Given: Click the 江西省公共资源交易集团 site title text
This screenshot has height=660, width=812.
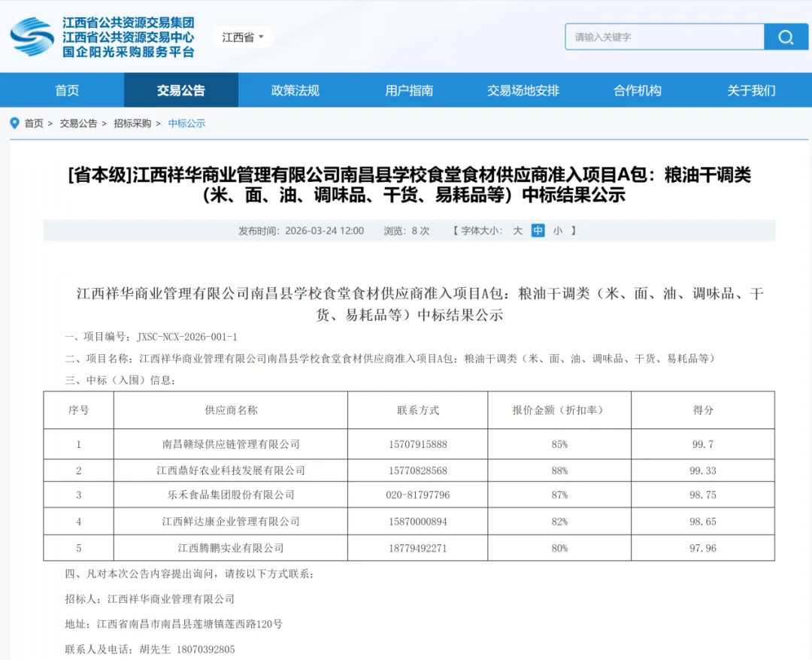Looking at the screenshot, I should click(129, 23).
